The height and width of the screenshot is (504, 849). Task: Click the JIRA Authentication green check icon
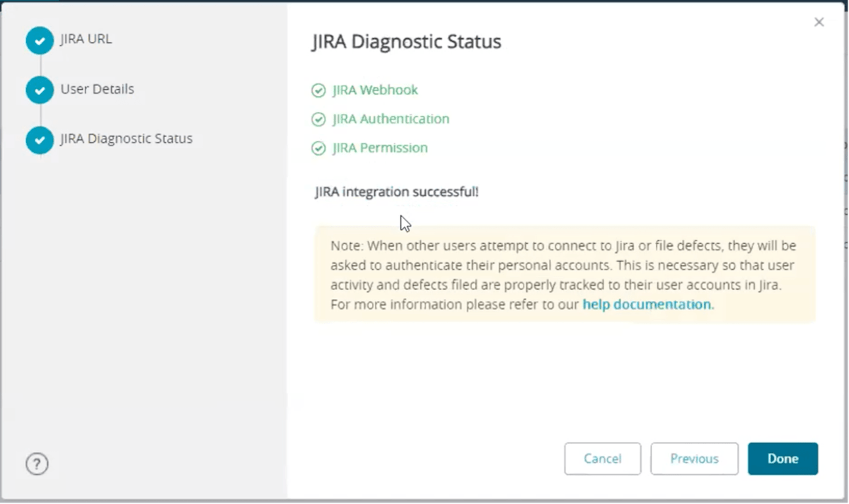[318, 119]
